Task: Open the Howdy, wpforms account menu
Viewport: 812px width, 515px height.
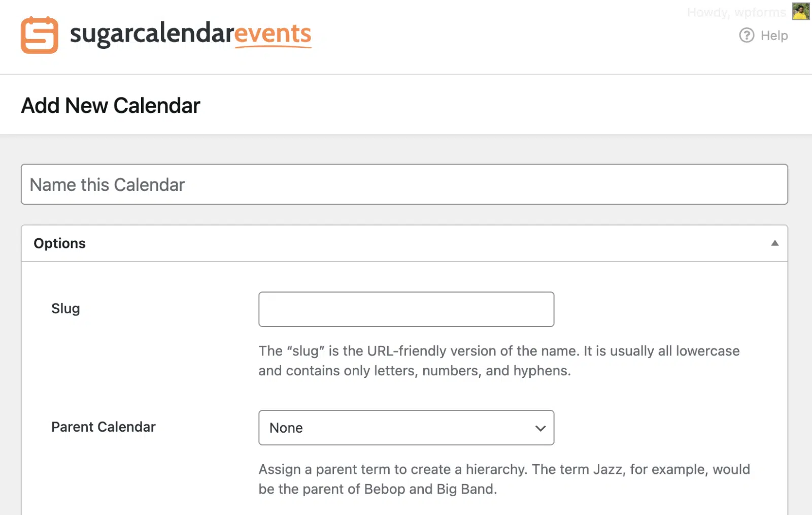Action: point(736,12)
